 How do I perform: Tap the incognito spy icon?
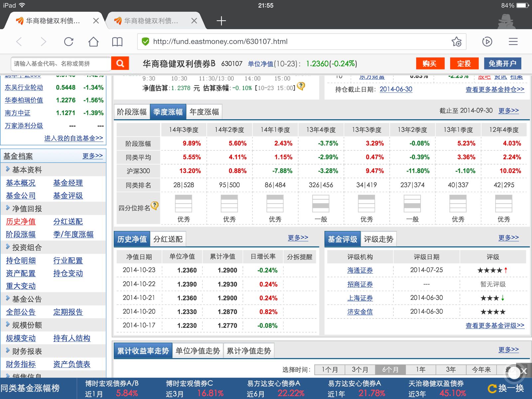pos(506,21)
